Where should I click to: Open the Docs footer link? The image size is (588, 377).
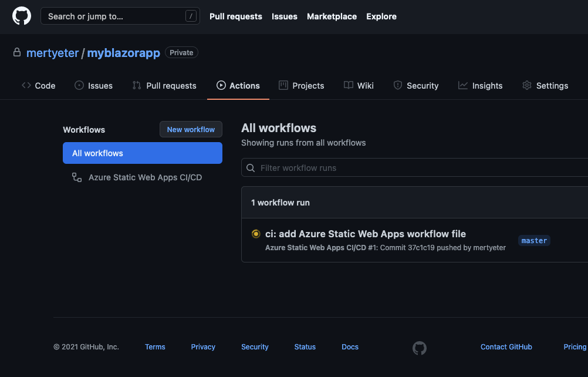click(350, 346)
